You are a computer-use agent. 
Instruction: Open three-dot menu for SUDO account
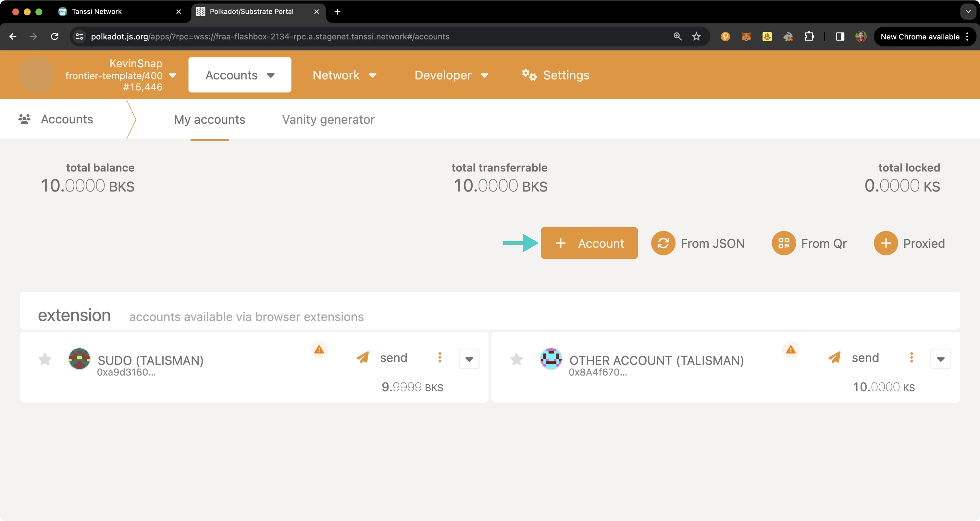440,358
